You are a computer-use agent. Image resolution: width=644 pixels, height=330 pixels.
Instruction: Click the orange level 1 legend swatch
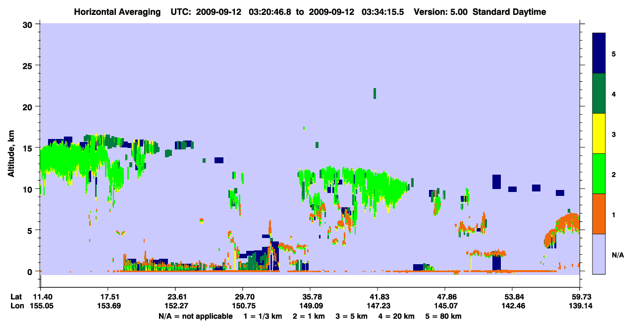[x=599, y=214]
